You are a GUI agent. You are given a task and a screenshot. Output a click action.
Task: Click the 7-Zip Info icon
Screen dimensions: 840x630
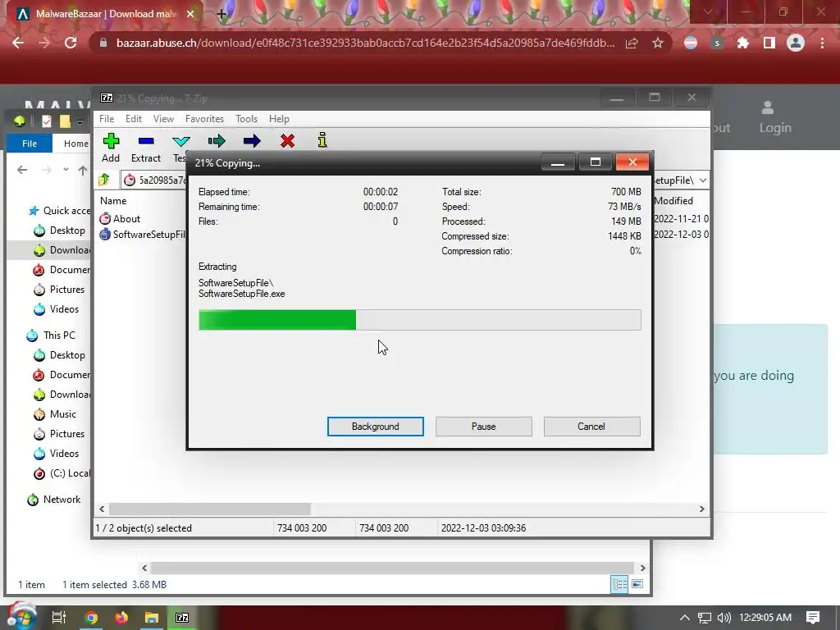[x=322, y=140]
